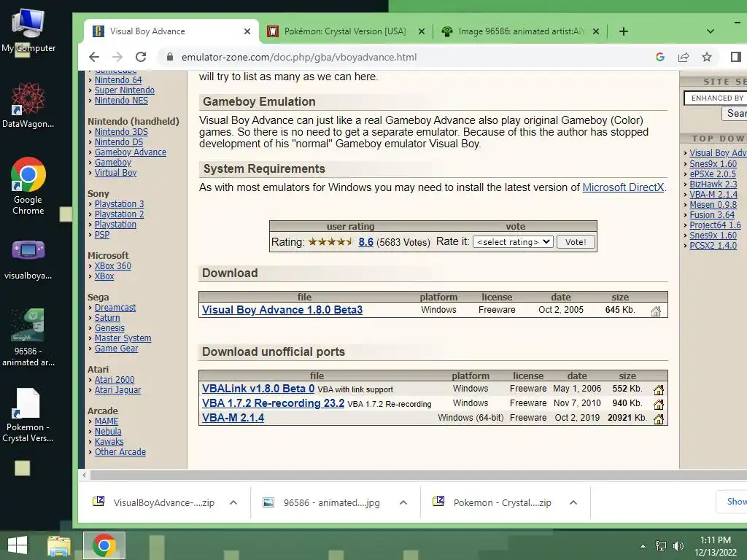Image resolution: width=747 pixels, height=560 pixels.
Task: Open VisualBoyAdvance zip from downloads bar
Action: click(155, 502)
